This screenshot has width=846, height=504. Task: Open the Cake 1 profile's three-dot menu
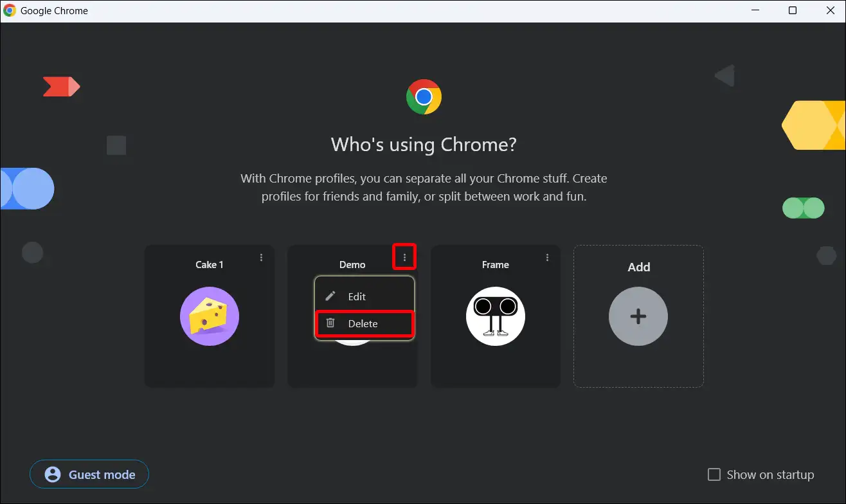point(261,258)
